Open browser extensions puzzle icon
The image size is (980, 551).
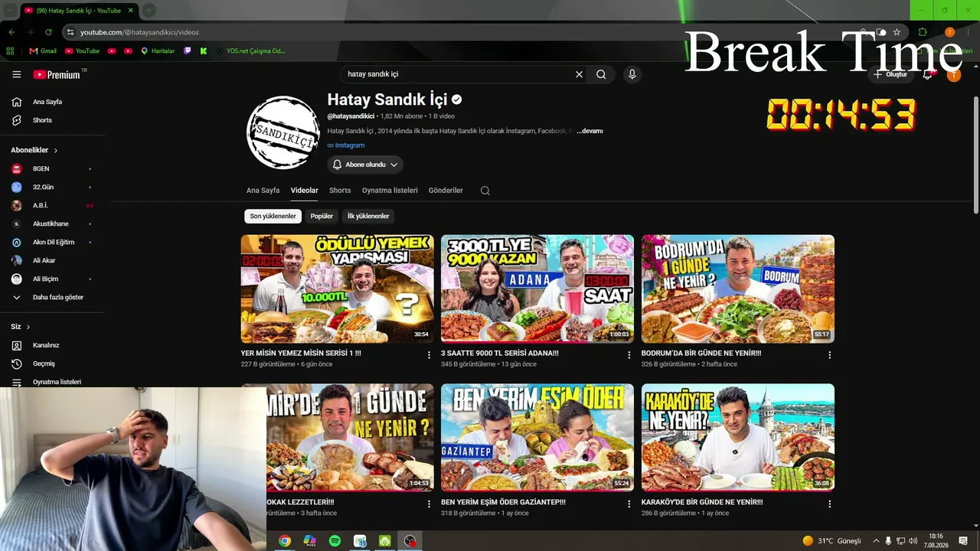click(923, 32)
